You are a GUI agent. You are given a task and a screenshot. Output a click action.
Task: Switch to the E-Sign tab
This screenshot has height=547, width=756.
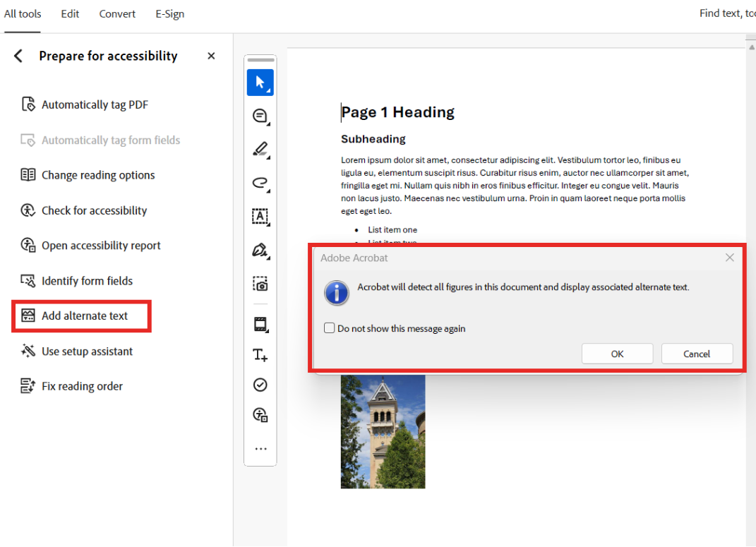[x=169, y=14]
